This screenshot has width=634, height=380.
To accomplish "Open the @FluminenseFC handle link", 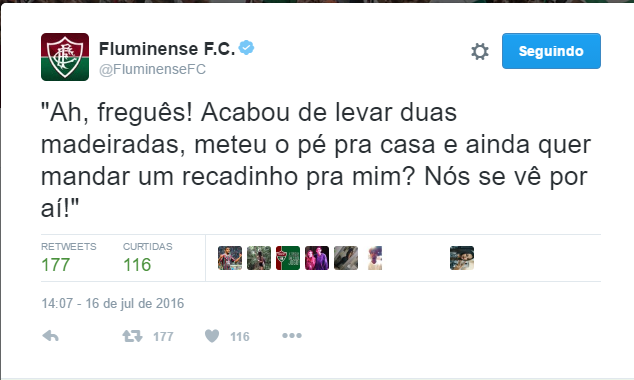I will [x=152, y=70].
